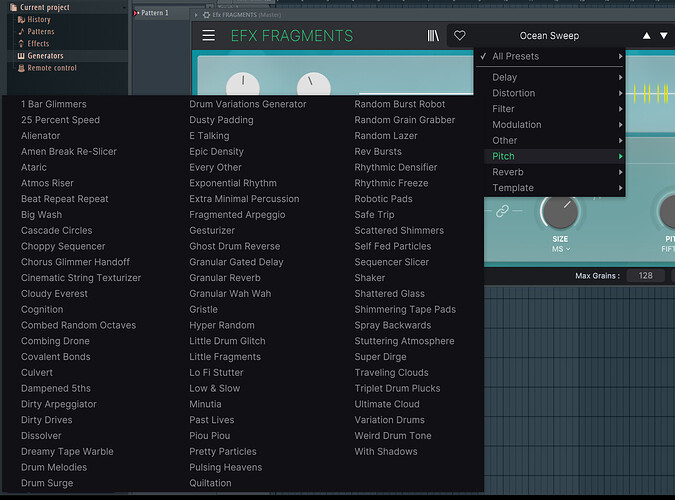
Task: Expand the All Presets submenu
Action: tap(550, 56)
